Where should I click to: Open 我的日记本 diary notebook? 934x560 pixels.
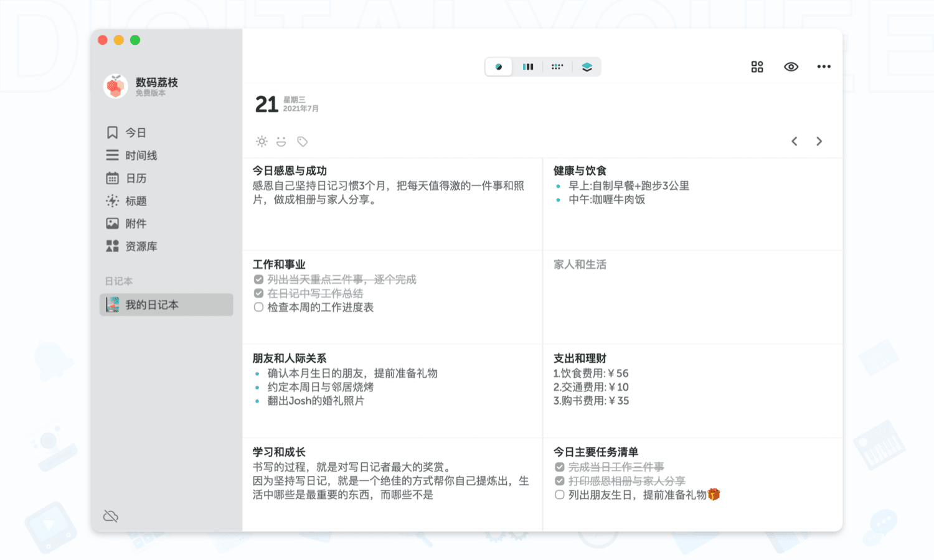(x=151, y=305)
